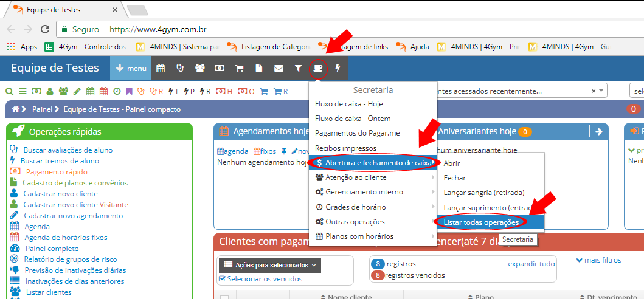Click the coffee cup Secretaria icon
This screenshot has width=644, height=299.
tap(317, 69)
